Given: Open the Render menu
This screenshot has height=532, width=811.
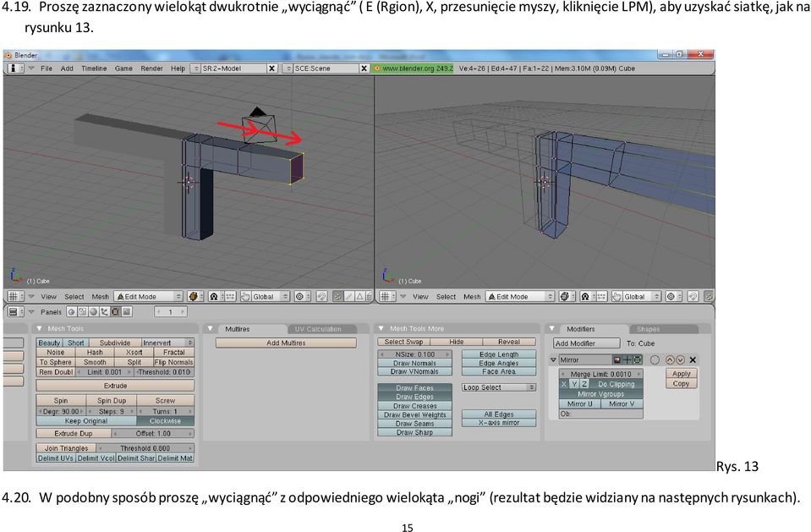Looking at the screenshot, I should coord(151,69).
